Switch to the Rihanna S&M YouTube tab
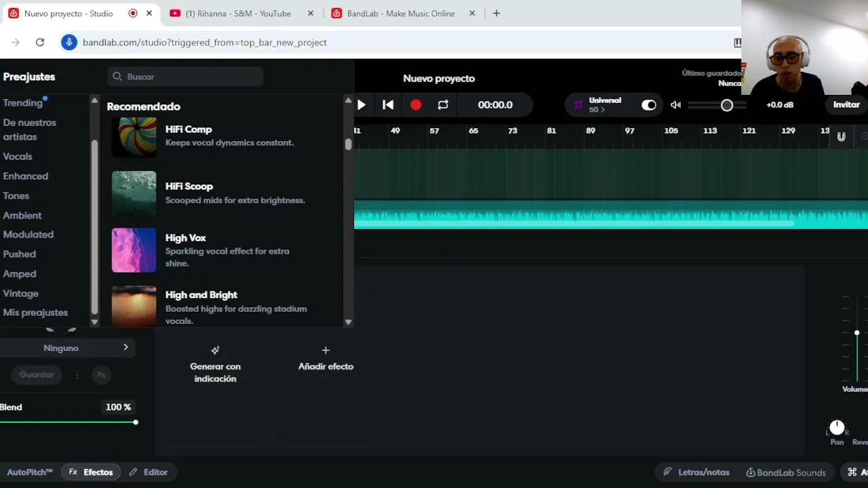 click(x=238, y=14)
